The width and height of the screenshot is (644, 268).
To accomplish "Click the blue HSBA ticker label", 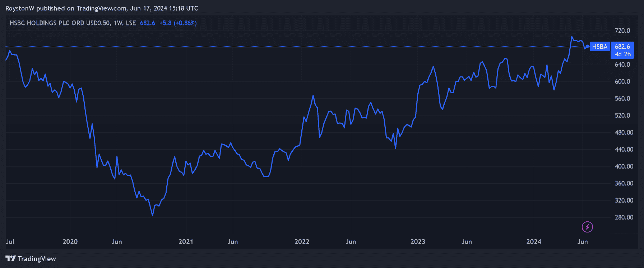I will point(599,47).
